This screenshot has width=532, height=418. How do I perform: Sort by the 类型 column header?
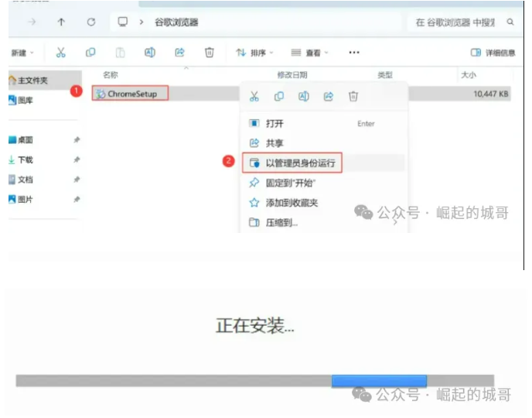[x=385, y=75]
